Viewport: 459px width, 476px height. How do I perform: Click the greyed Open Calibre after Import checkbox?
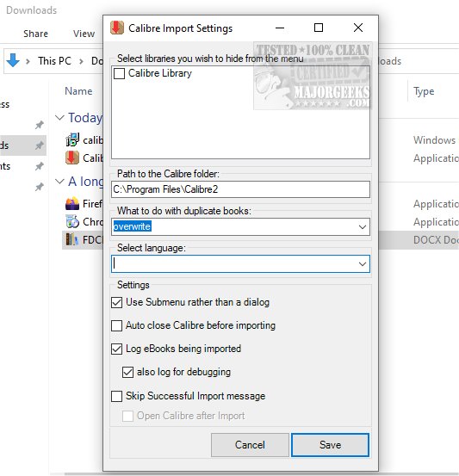pos(127,417)
